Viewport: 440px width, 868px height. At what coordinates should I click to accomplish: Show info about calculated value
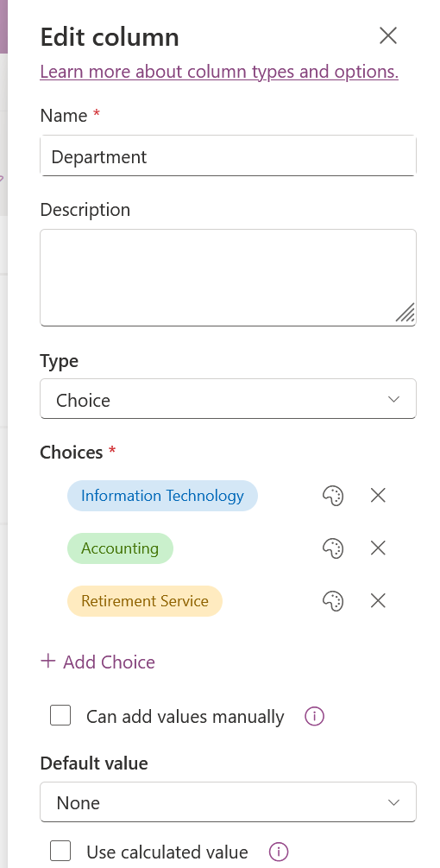click(279, 851)
